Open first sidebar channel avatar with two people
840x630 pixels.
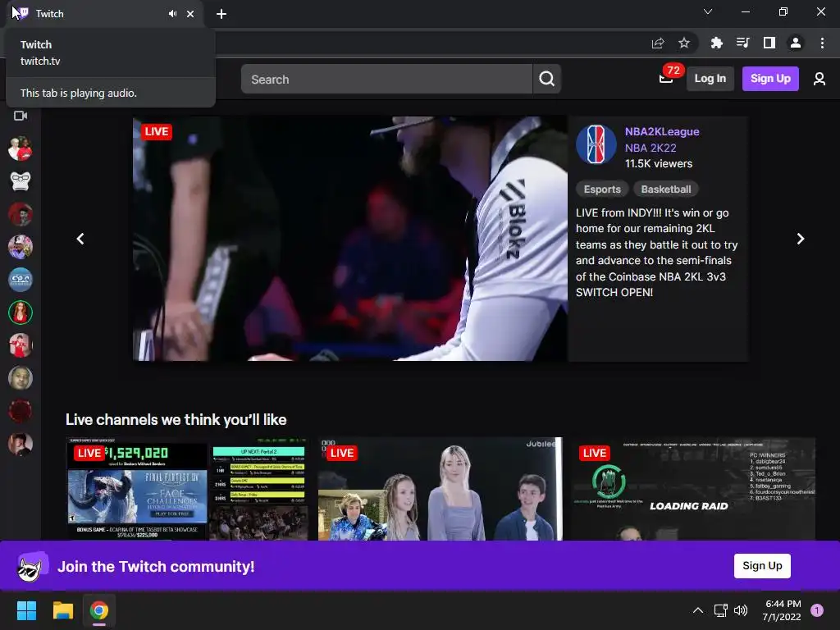pos(21,148)
